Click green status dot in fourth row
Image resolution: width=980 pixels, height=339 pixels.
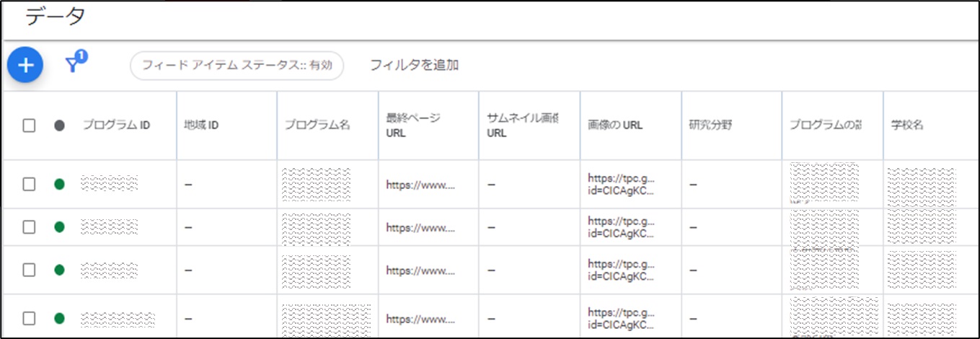tap(59, 318)
